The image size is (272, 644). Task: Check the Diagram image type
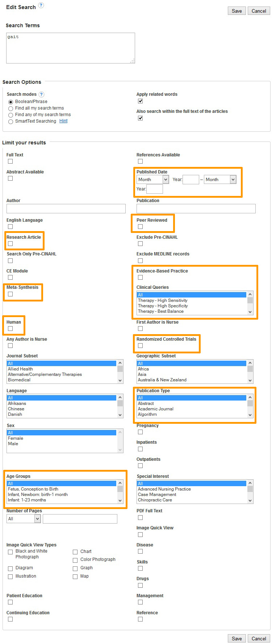tap(10, 568)
